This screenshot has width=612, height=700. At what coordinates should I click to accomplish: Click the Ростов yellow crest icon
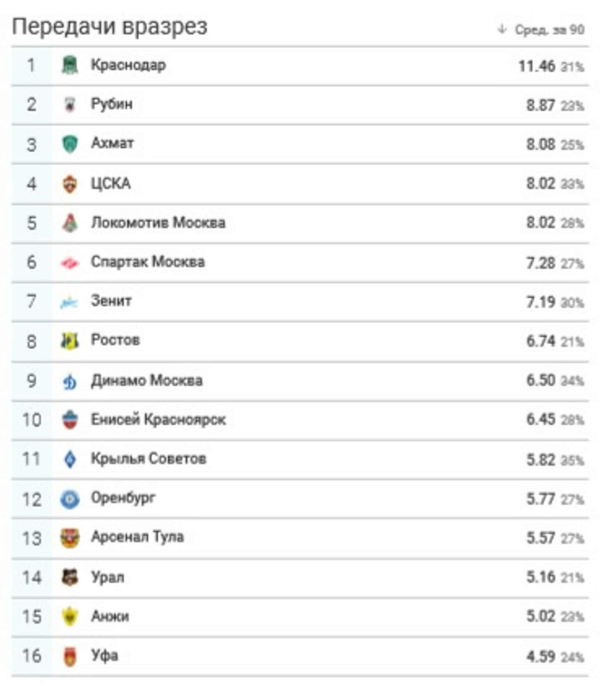70,341
